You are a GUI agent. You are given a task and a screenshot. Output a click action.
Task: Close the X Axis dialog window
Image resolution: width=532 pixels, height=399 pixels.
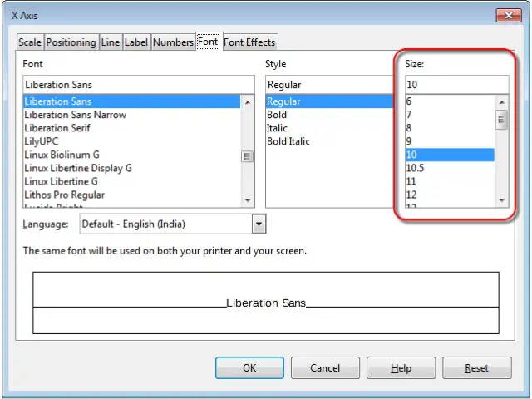pos(509,15)
